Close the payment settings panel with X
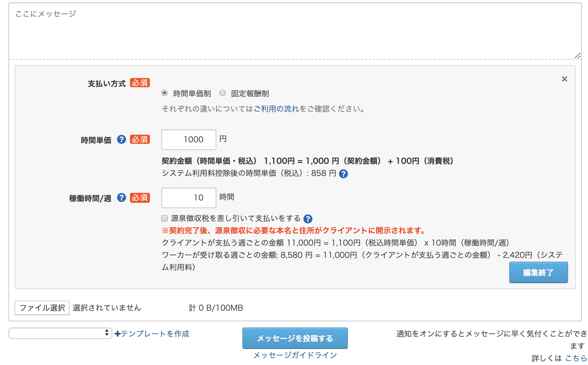588x365 pixels. (x=564, y=79)
